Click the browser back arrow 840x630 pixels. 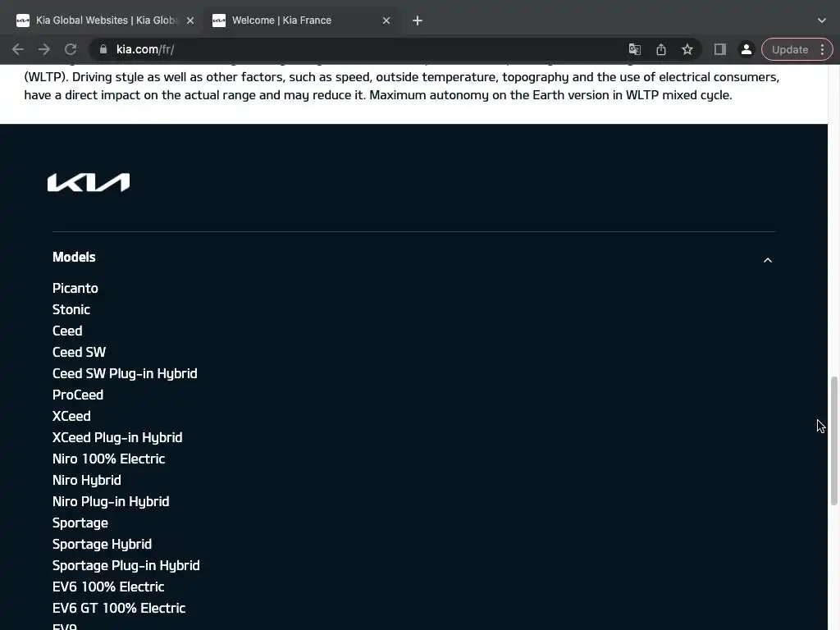[18, 49]
